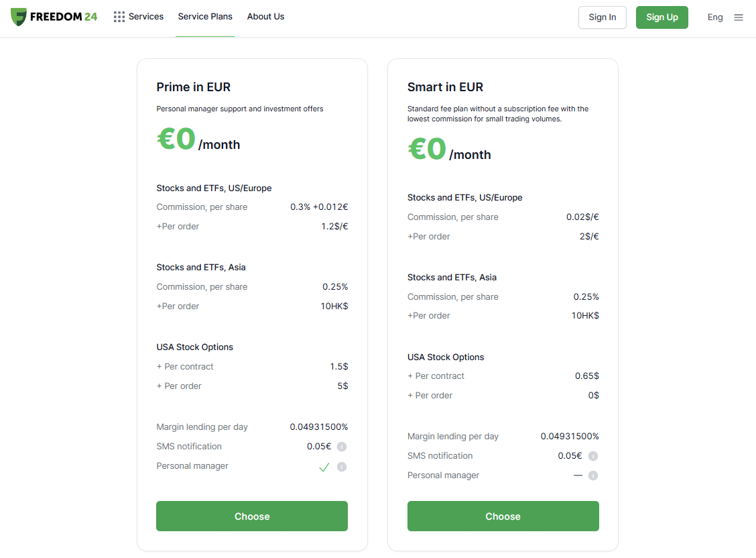Image resolution: width=756 pixels, height=558 pixels.
Task: Open the hamburger menu icon
Action: pos(738,17)
